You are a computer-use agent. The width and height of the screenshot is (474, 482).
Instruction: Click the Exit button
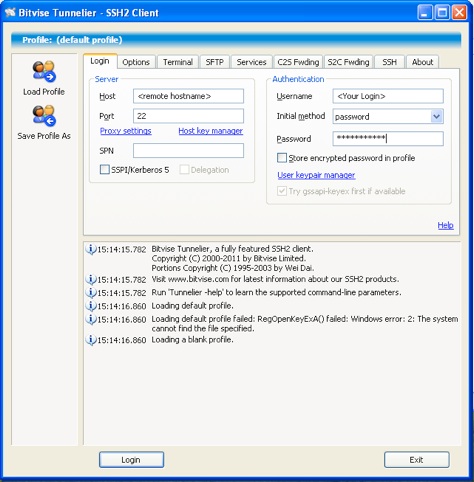(416, 460)
